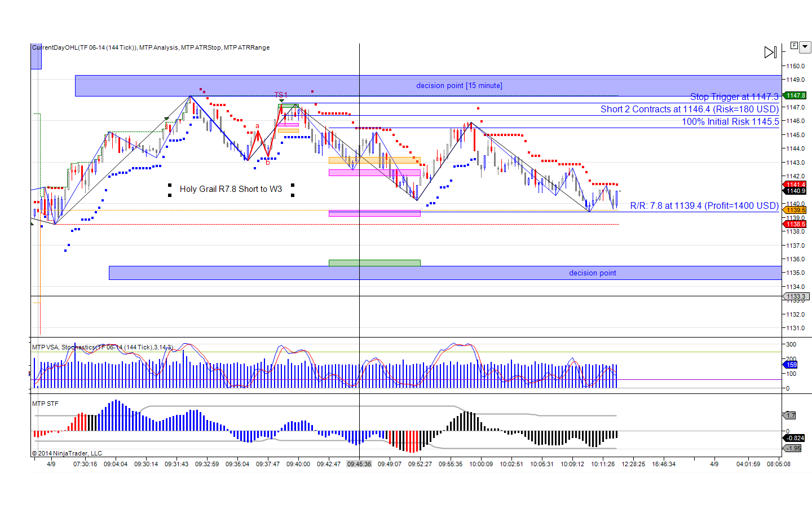Click the red 'a' wave label
Image resolution: width=812 pixels, height=508 pixels.
[257, 126]
